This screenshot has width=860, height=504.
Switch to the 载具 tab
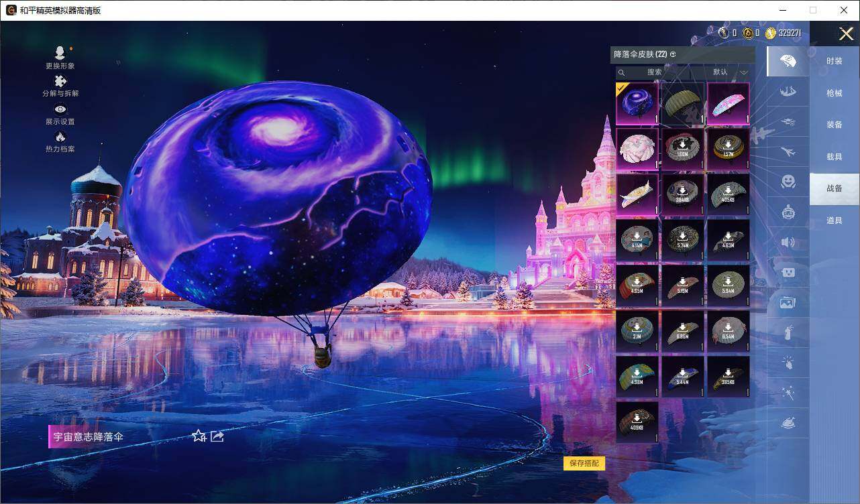tap(835, 155)
